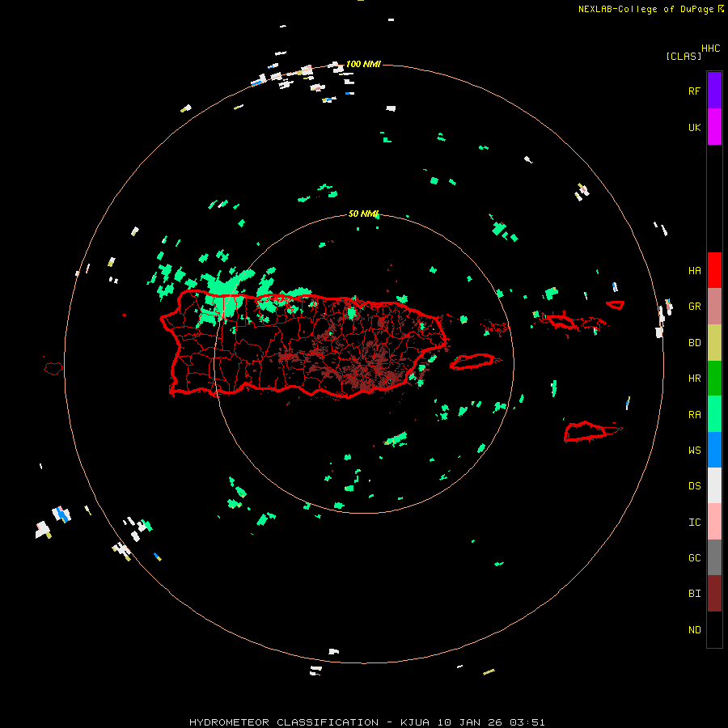Click the IC legend label
The height and width of the screenshot is (728, 728).
[x=694, y=523]
